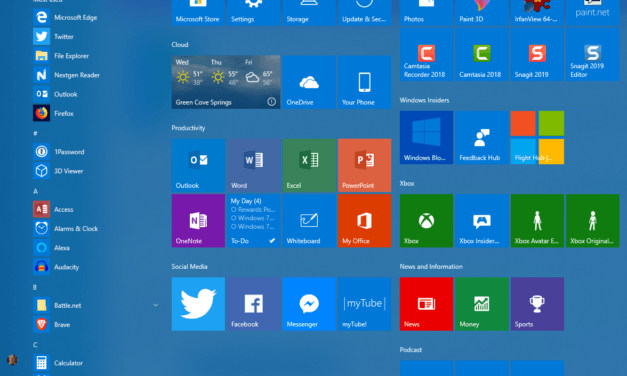Open Messenger tile
The height and width of the screenshot is (376, 627).
(309, 304)
